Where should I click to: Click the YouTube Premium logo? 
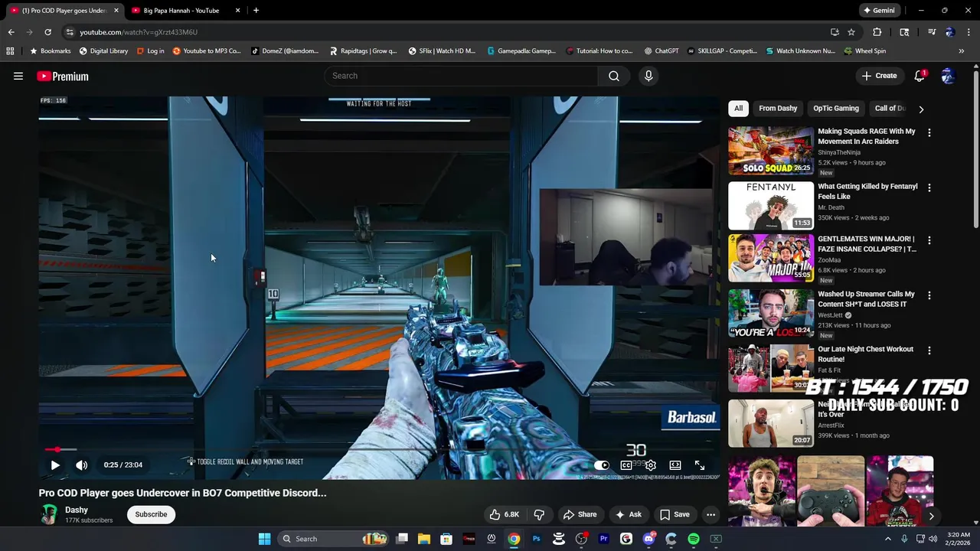pyautogui.click(x=63, y=77)
